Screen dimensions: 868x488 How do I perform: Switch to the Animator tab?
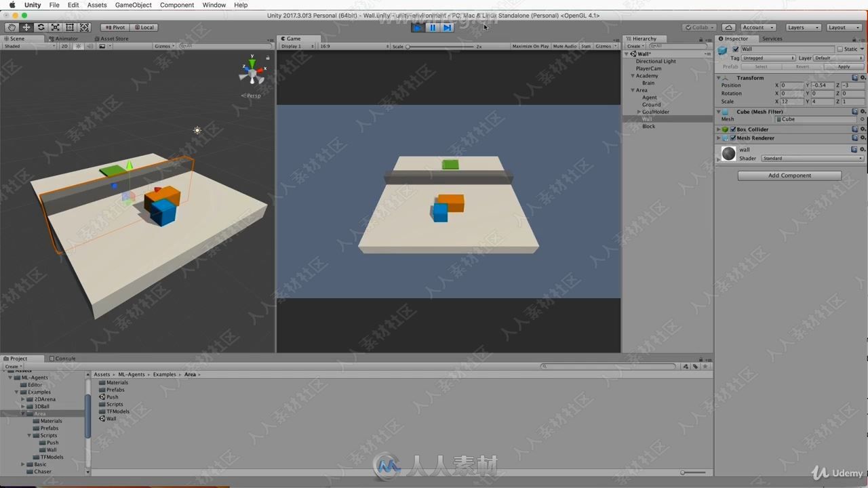(x=64, y=39)
